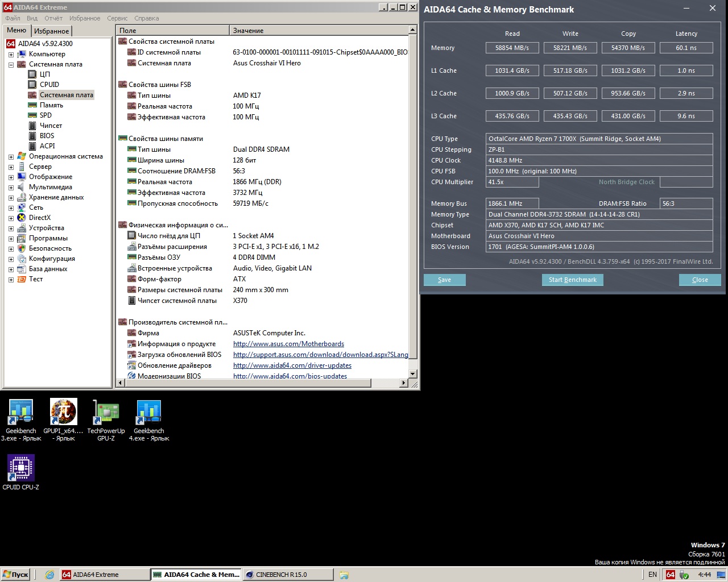Click the Пуск start button
The image size is (728, 582).
[x=15, y=575]
